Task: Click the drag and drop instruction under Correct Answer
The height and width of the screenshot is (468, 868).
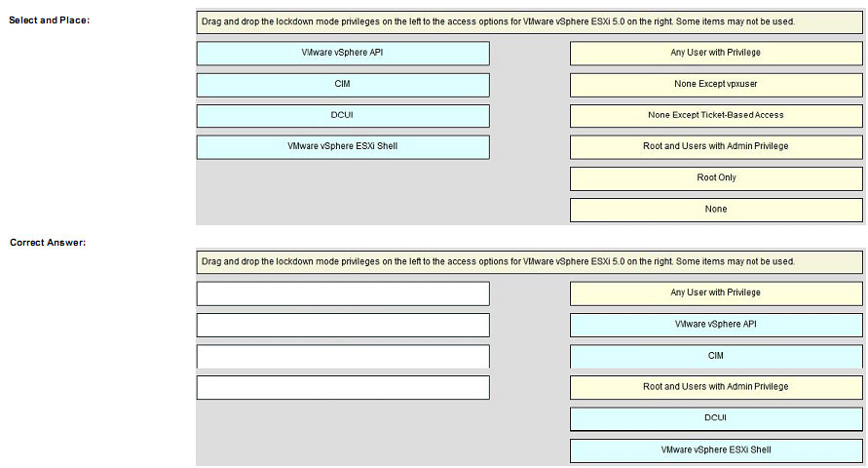Action: click(x=529, y=262)
